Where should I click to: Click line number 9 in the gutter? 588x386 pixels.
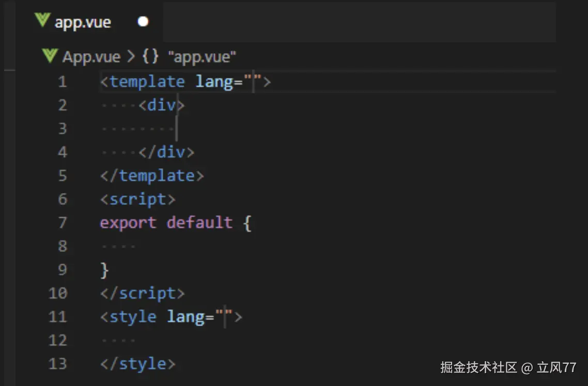[x=63, y=270]
